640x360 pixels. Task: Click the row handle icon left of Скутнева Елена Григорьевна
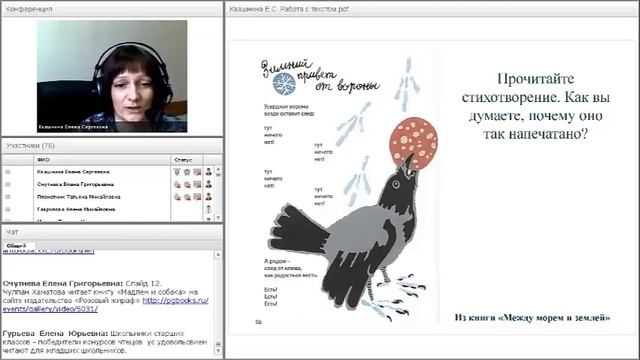(8, 184)
